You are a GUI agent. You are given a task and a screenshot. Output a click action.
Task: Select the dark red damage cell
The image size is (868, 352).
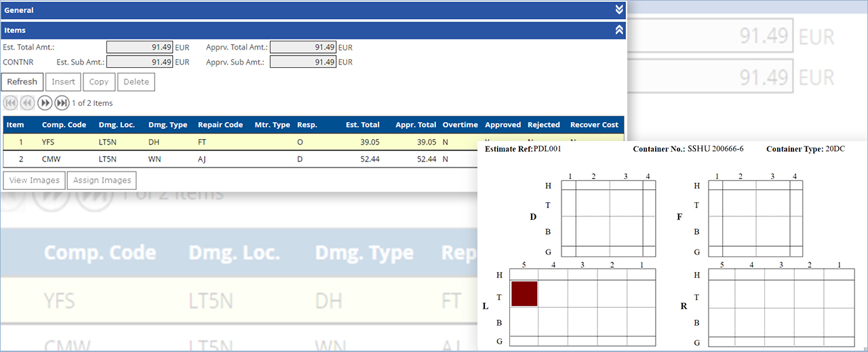524,294
